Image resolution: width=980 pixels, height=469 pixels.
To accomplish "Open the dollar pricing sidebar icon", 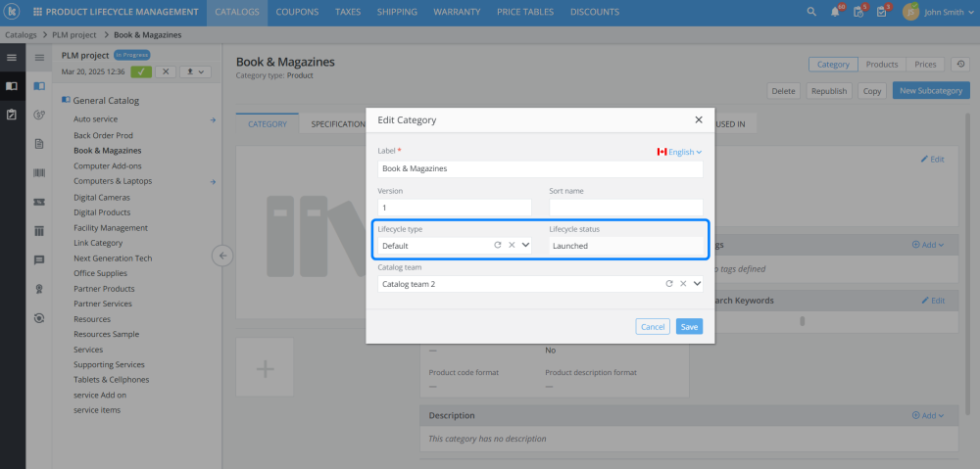I will click(39, 115).
